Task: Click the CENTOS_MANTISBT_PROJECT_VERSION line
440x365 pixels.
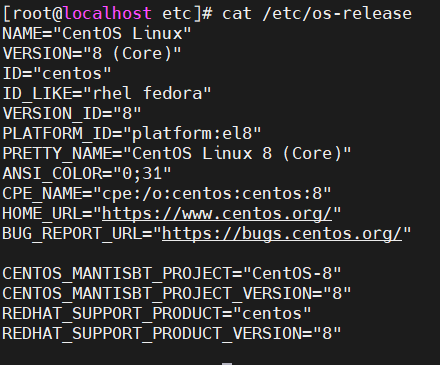Action: 177,294
